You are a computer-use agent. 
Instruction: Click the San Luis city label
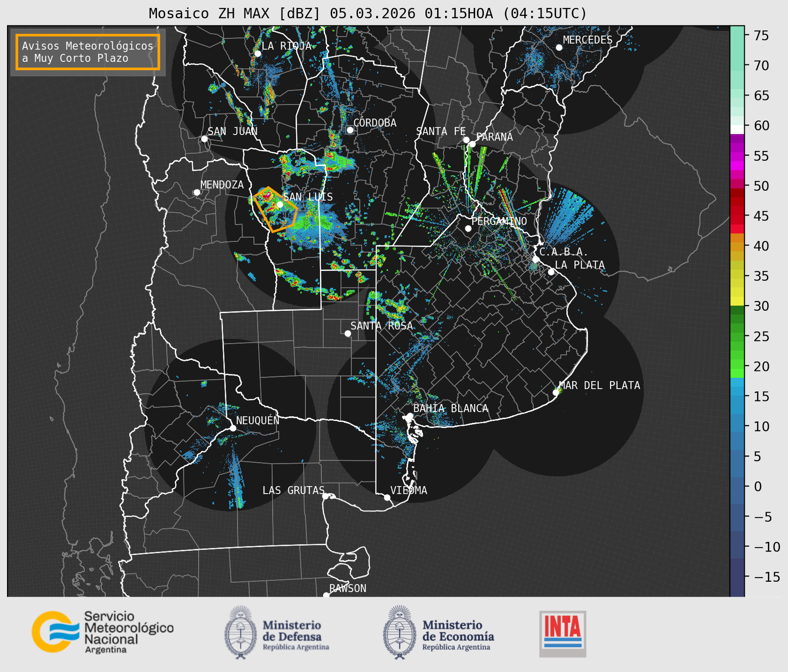[308, 197]
